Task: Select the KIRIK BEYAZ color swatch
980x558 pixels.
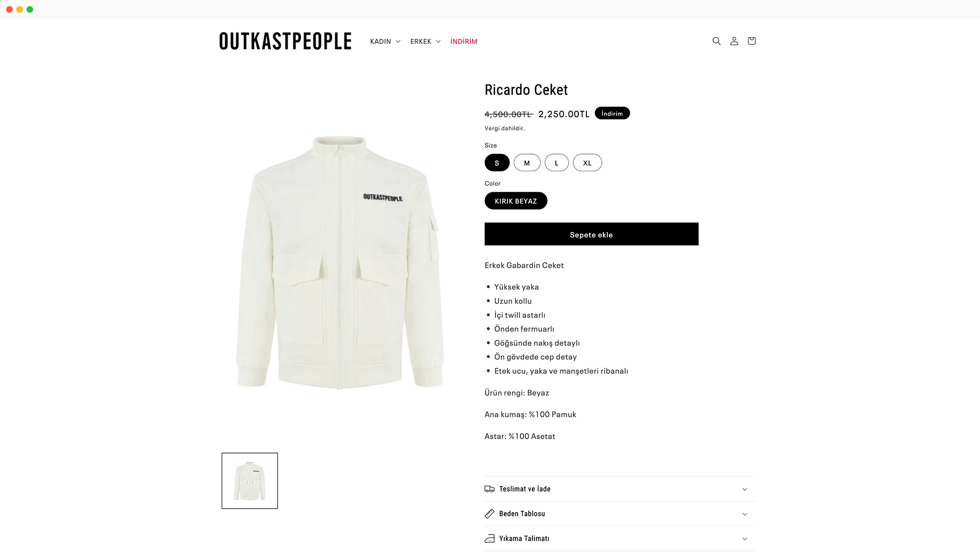Action: 516,201
